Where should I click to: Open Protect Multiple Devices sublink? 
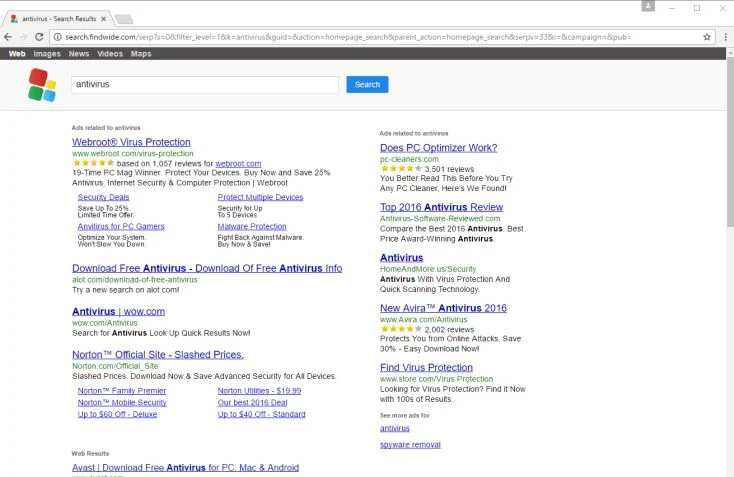pos(260,197)
